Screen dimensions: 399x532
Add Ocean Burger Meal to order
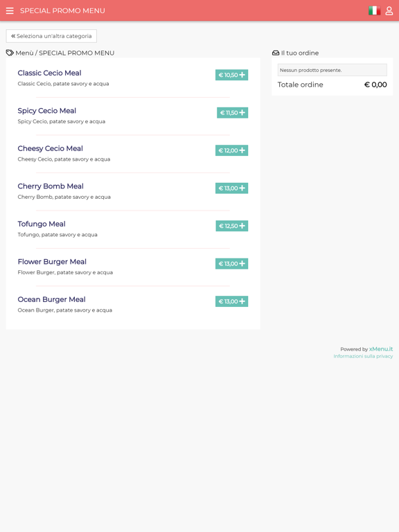pos(232,301)
